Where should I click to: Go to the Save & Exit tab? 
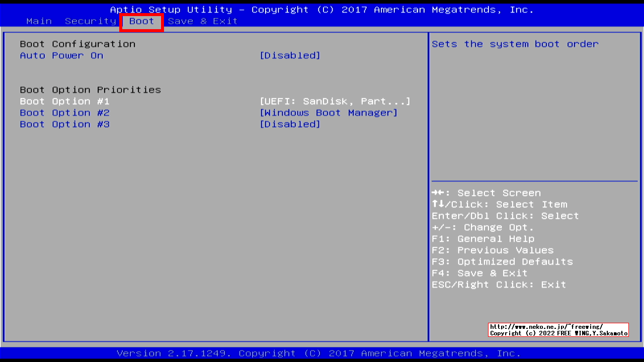coord(203,21)
